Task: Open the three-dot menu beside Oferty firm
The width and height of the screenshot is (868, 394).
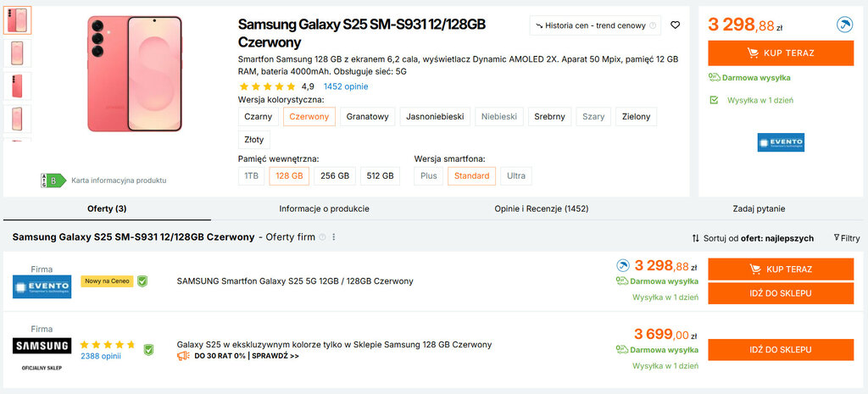Action: coord(334,237)
